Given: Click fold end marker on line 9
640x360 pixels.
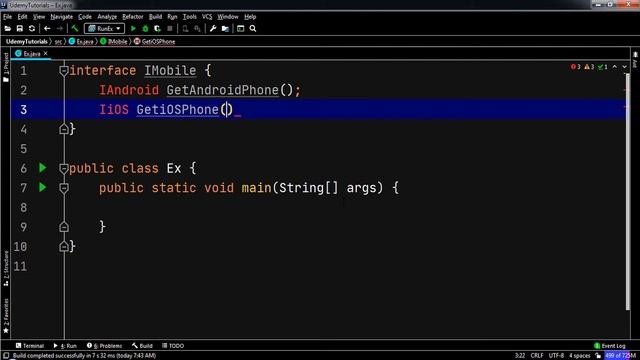Looking at the screenshot, I should pos(64,227).
